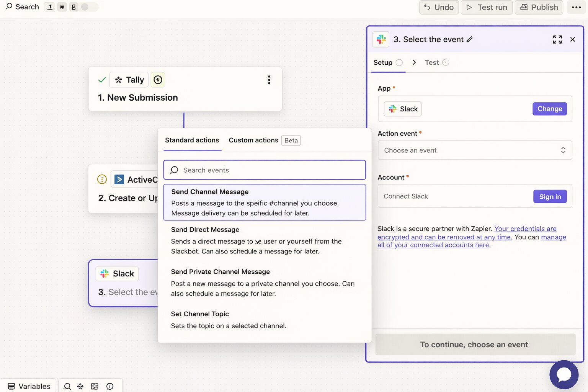Open the Variables panel
The width and height of the screenshot is (588, 392).
(x=29, y=386)
